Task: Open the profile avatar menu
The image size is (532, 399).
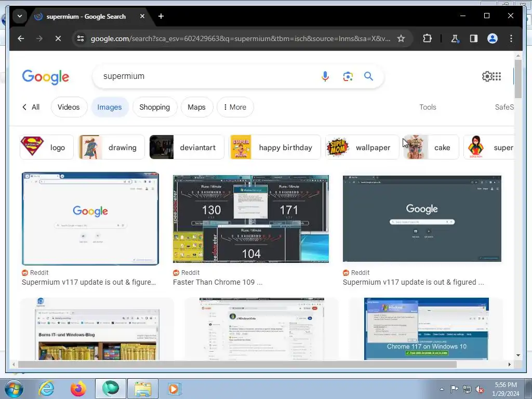Action: tap(493, 38)
